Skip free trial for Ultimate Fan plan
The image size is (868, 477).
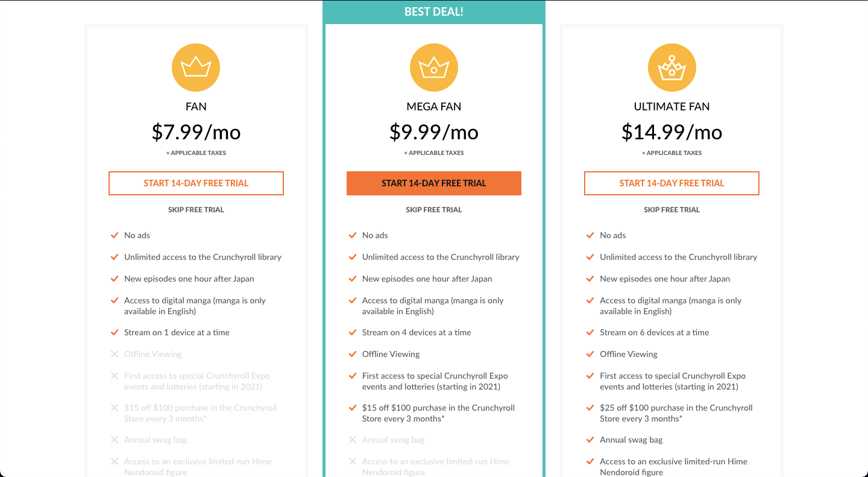click(671, 210)
